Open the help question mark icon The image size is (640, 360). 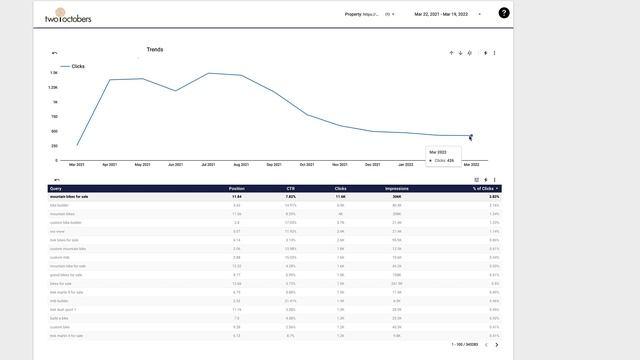pyautogui.click(x=504, y=13)
